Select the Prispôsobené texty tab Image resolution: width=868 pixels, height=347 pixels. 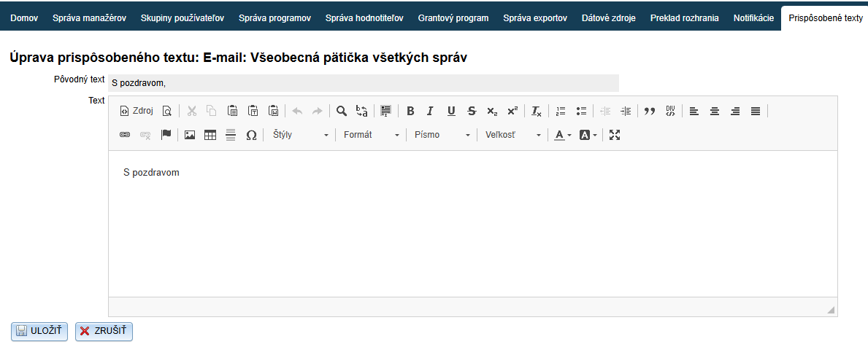pos(826,18)
